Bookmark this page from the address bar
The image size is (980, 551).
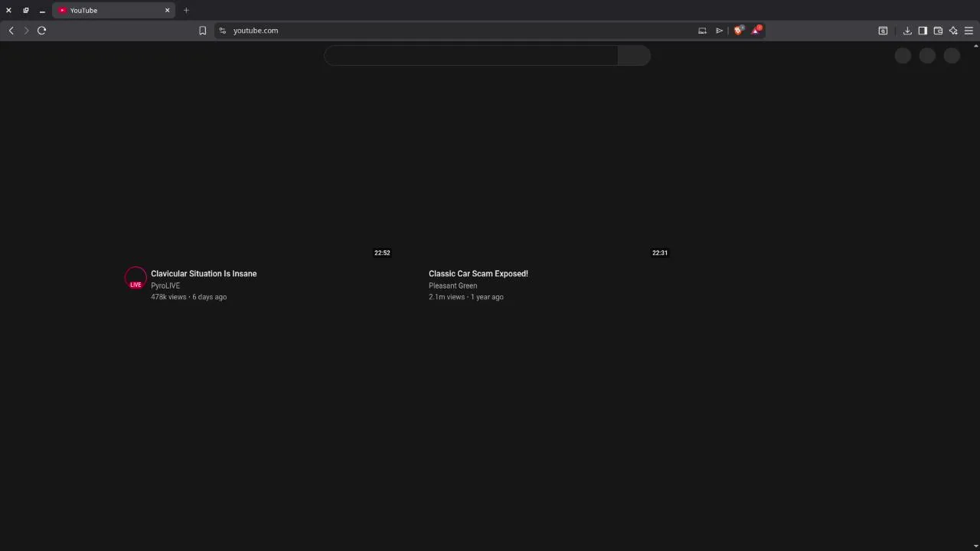click(x=203, y=31)
